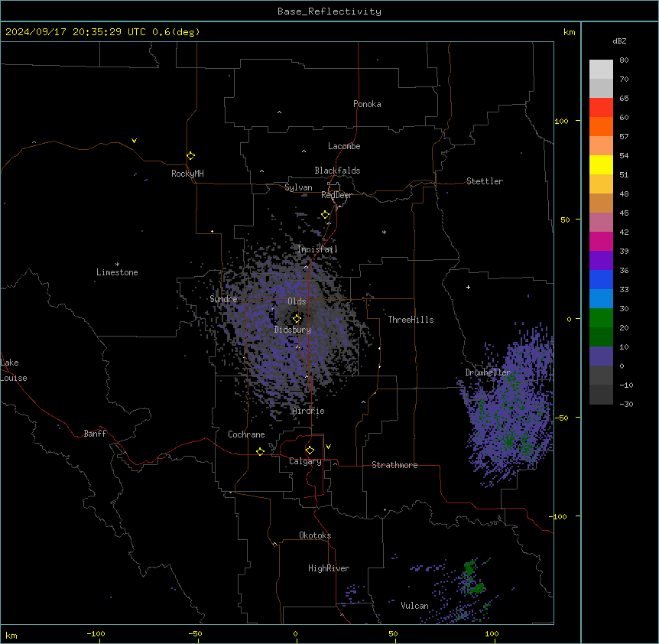
Task: Click the Okotoks town label
Action: point(315,535)
